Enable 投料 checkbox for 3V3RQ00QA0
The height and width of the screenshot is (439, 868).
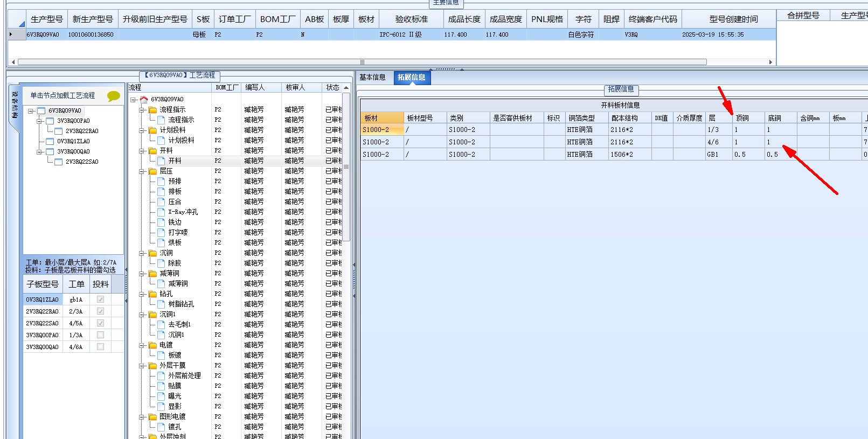click(100, 347)
